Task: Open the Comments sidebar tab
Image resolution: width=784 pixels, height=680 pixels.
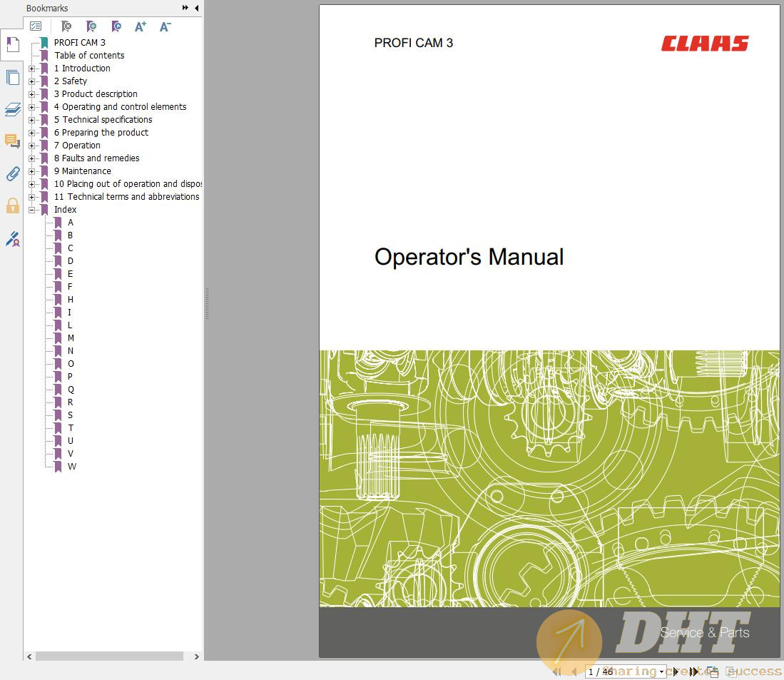Action: coord(12,141)
